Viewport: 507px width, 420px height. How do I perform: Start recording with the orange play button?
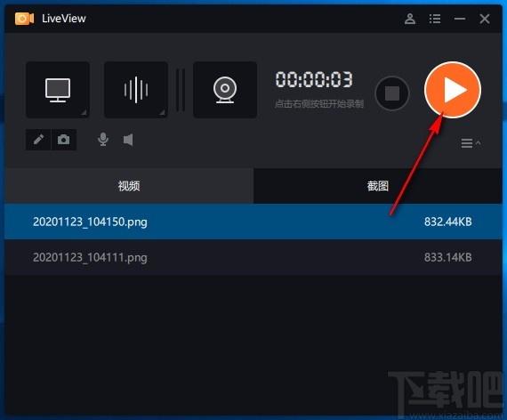[x=453, y=90]
